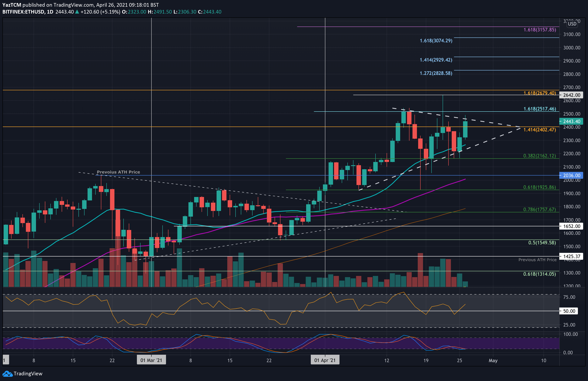
Task: Click the TradingView logo icon
Action: coord(7,374)
